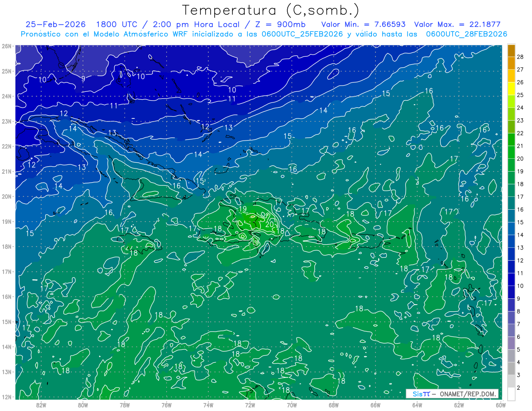
Task: Click the "1800 UTC" time label
Action: [117, 24]
